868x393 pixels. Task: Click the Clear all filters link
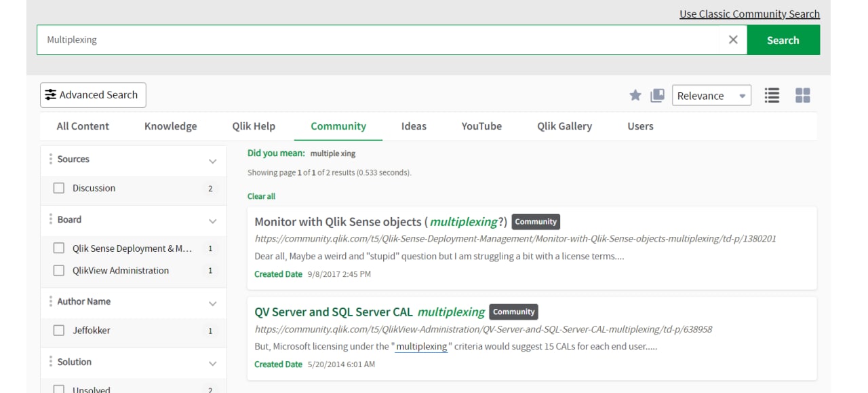pos(261,196)
